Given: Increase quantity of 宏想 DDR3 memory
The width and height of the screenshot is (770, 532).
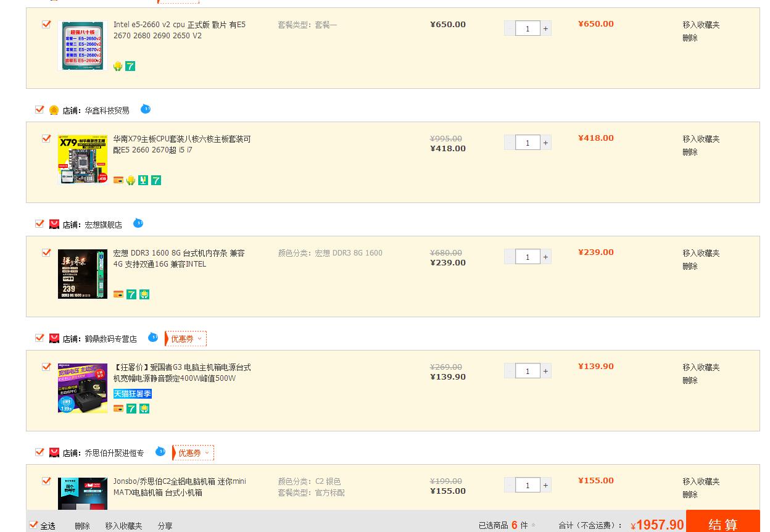Looking at the screenshot, I should [545, 257].
